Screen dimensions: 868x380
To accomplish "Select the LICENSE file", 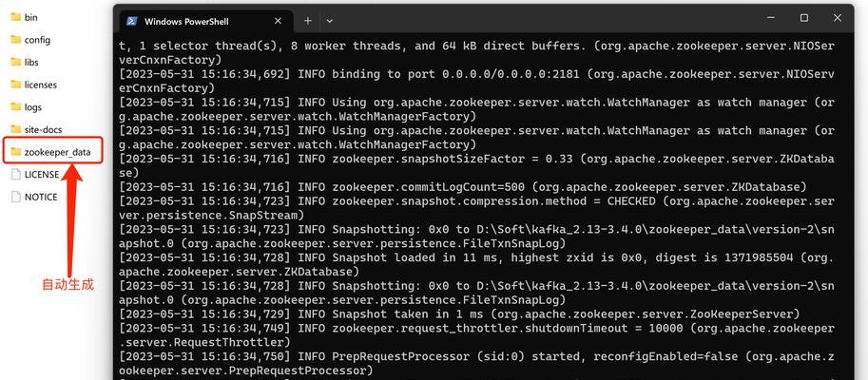I will [35, 174].
